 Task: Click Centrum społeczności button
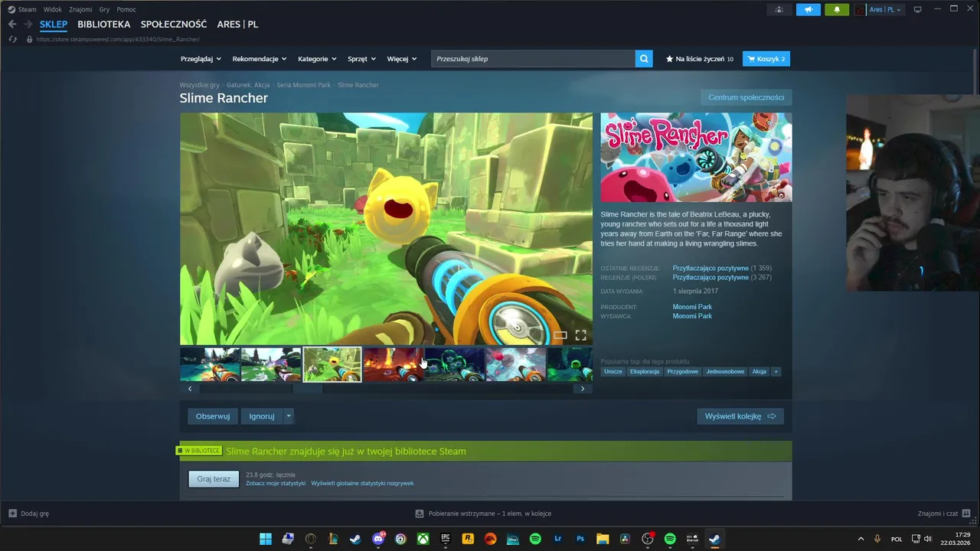click(x=746, y=97)
